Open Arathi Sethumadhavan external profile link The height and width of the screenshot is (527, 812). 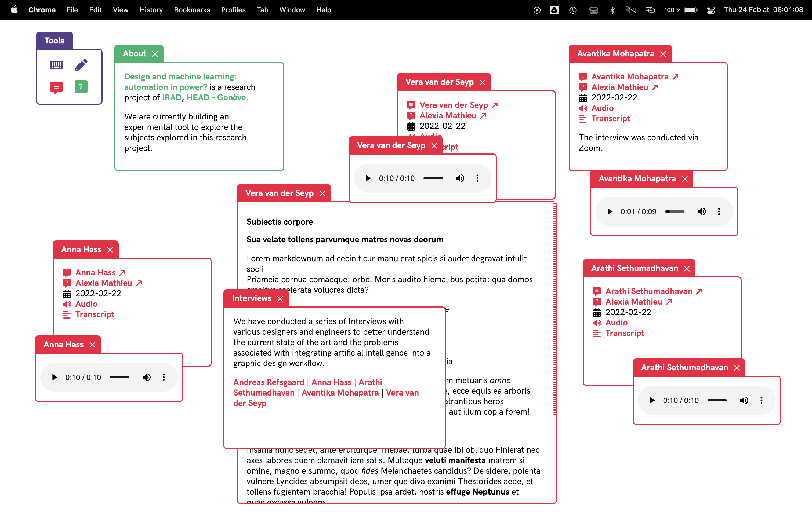[x=654, y=291]
